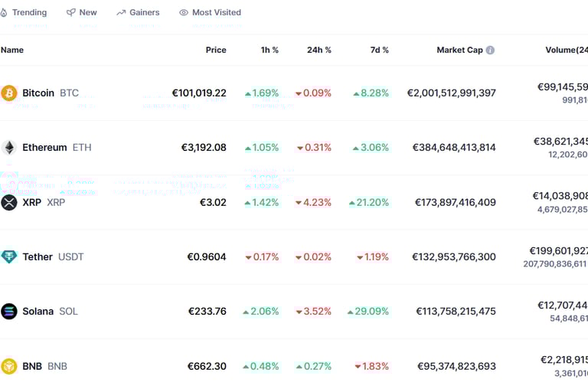Click Bitcoin price €101,019.22
Viewport: 588px width, 392px height.
tap(199, 93)
